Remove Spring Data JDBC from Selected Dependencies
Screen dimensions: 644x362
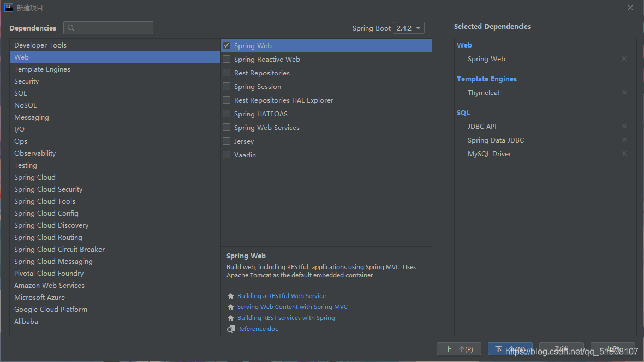tap(624, 140)
